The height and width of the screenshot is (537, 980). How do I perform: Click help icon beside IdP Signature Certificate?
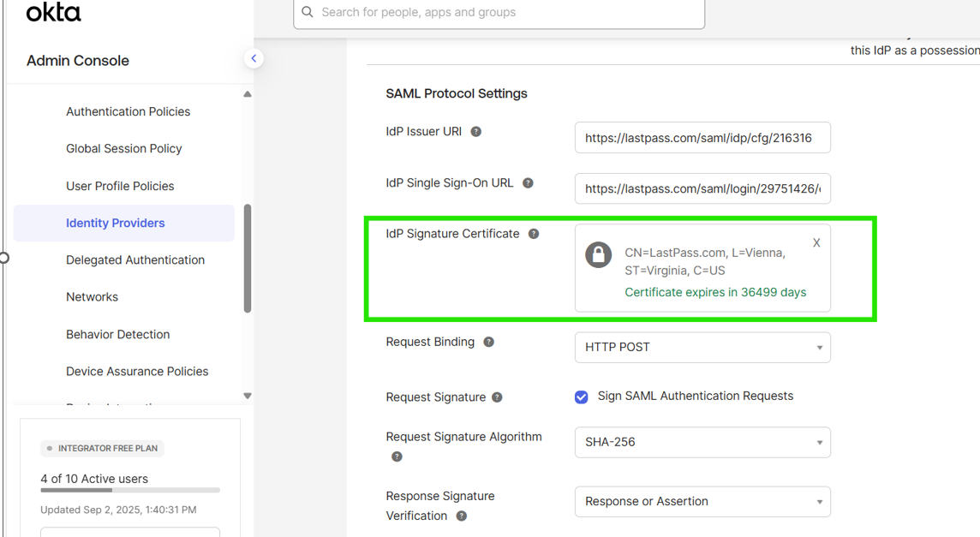[534, 234]
